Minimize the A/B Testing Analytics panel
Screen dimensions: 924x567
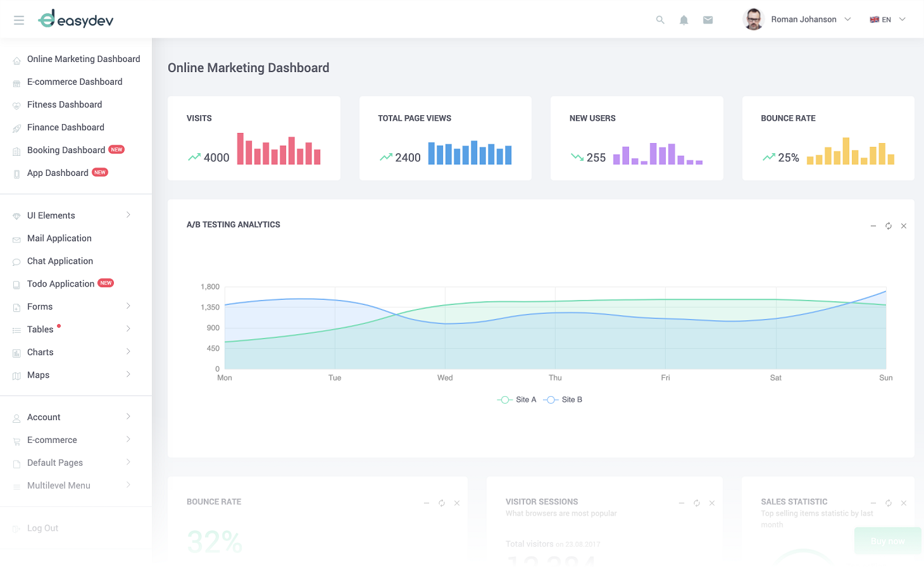pyautogui.click(x=873, y=226)
